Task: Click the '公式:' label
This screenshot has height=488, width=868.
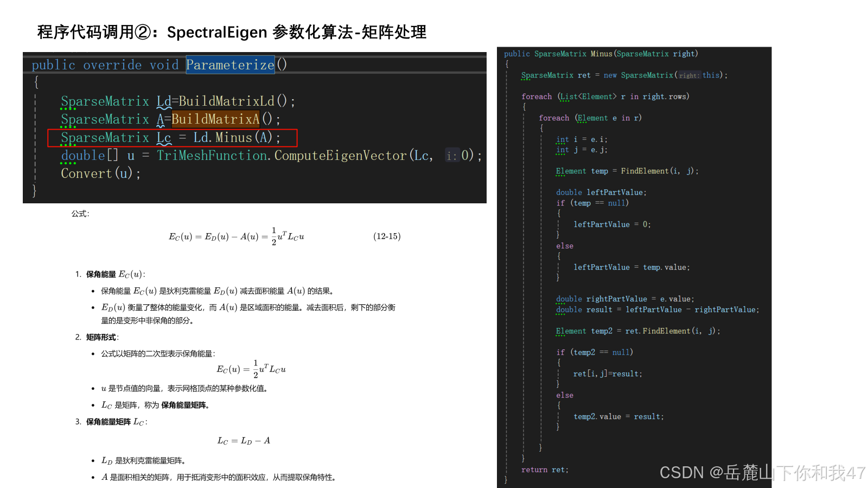Action: point(80,214)
